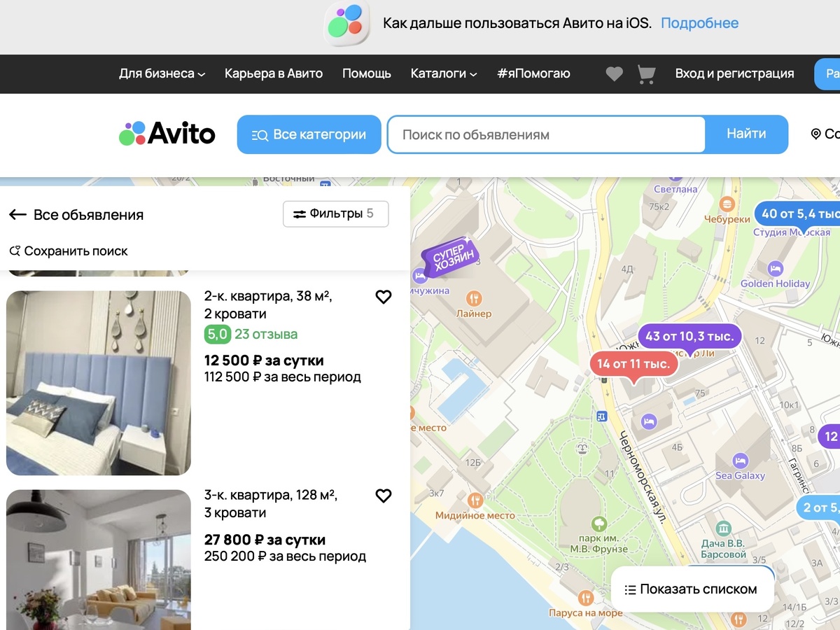The width and height of the screenshot is (840, 630).
Task: Add the 2-к. квартира 38 м² listing to favorites
Action: pos(383,297)
